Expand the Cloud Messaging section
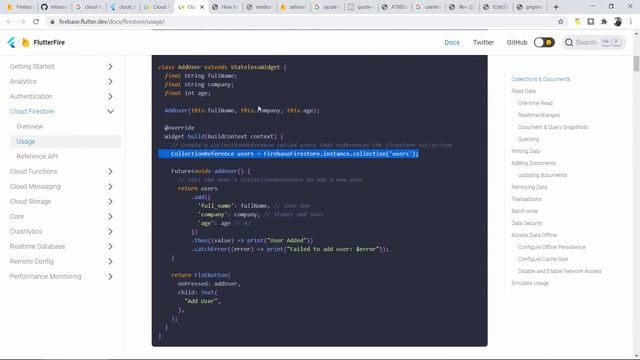 (110, 187)
